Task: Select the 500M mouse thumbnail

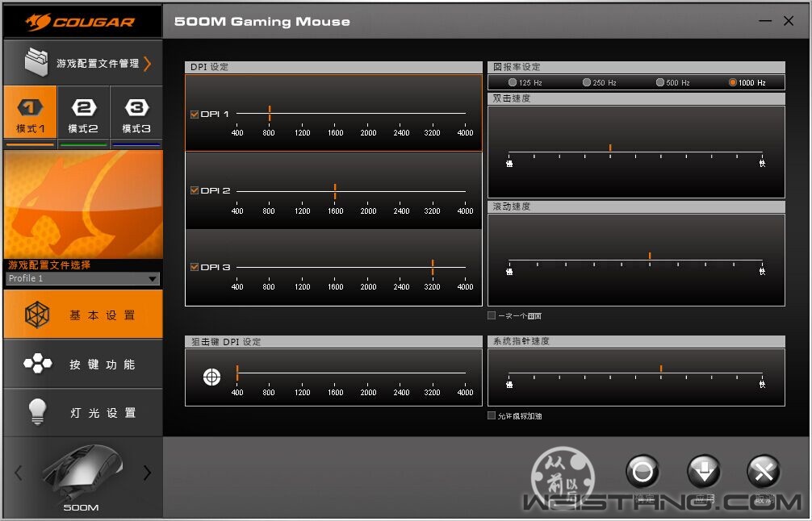Action: point(82,473)
